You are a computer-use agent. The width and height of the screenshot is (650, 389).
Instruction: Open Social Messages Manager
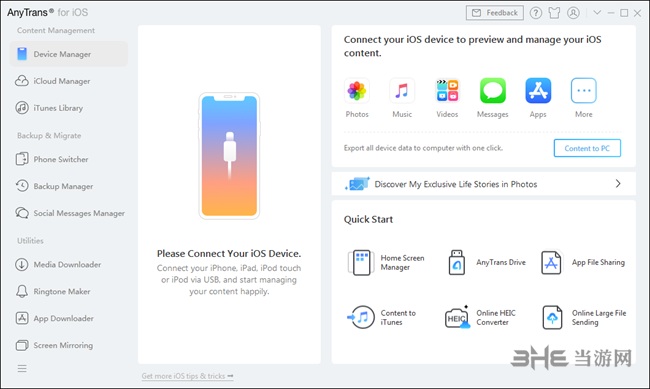click(x=69, y=213)
